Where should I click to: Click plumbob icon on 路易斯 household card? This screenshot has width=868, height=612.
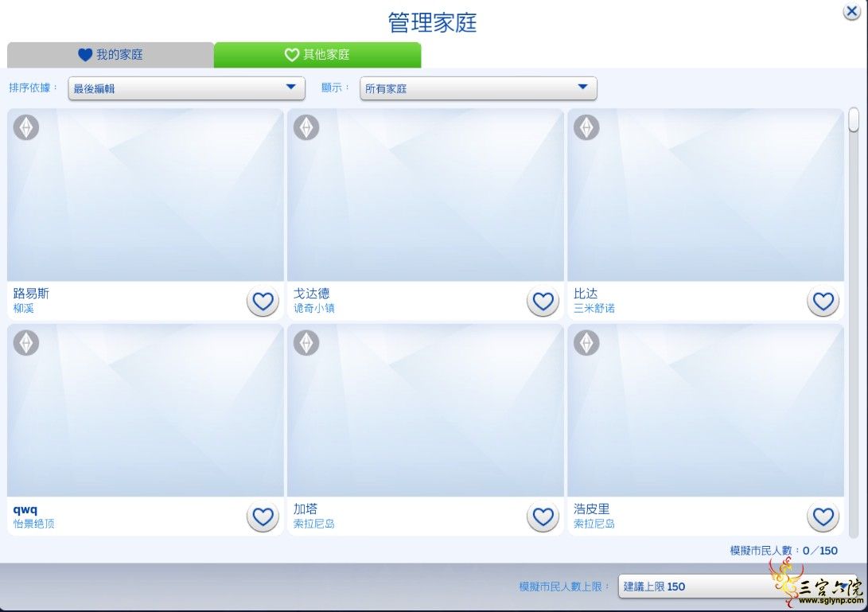26,127
